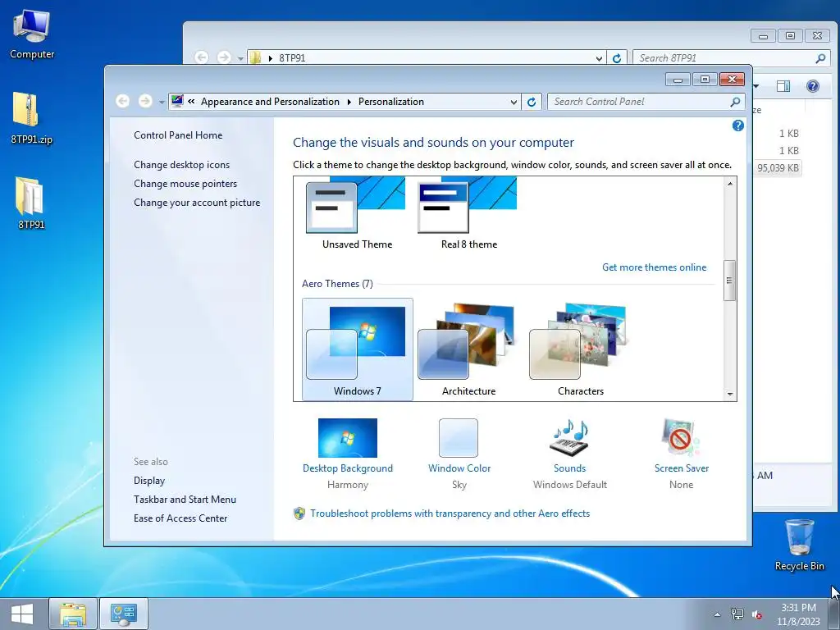Open Control Panel Home link
840x630 pixels.
coord(178,135)
